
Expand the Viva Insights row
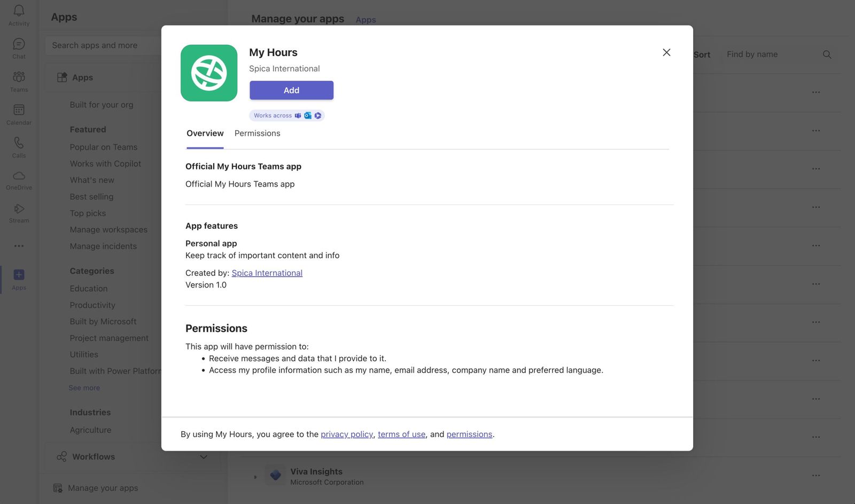tap(255, 476)
